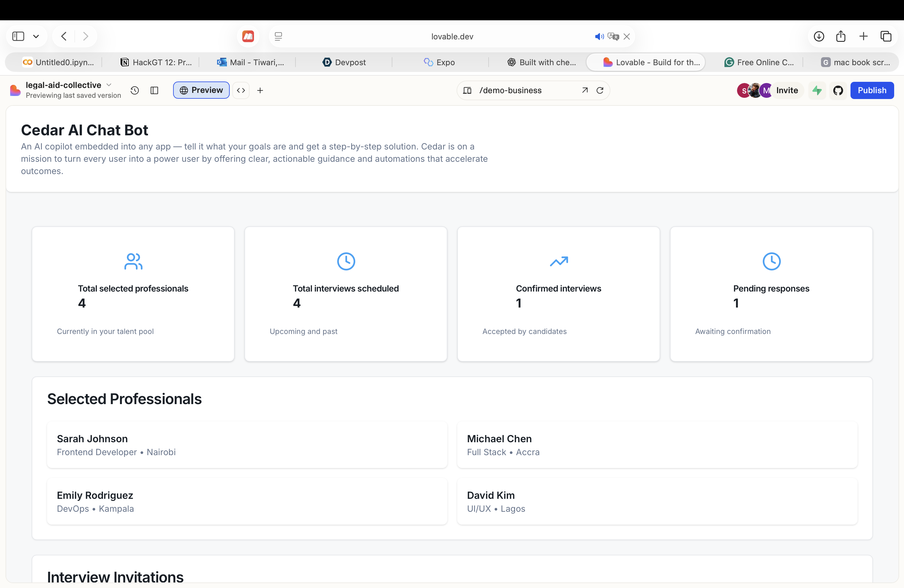This screenshot has height=588, width=904.
Task: Mute the tab audio speaker icon
Action: coord(599,37)
